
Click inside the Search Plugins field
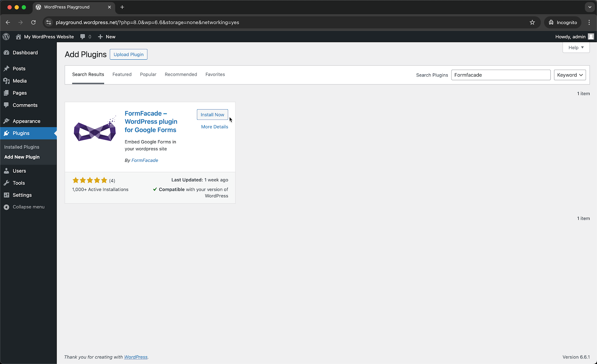[x=501, y=75]
